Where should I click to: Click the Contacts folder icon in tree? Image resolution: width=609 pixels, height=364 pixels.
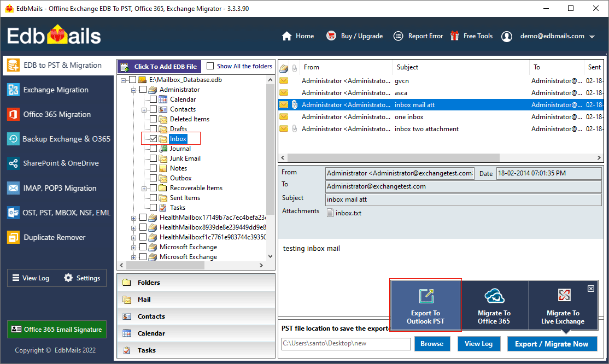point(163,109)
